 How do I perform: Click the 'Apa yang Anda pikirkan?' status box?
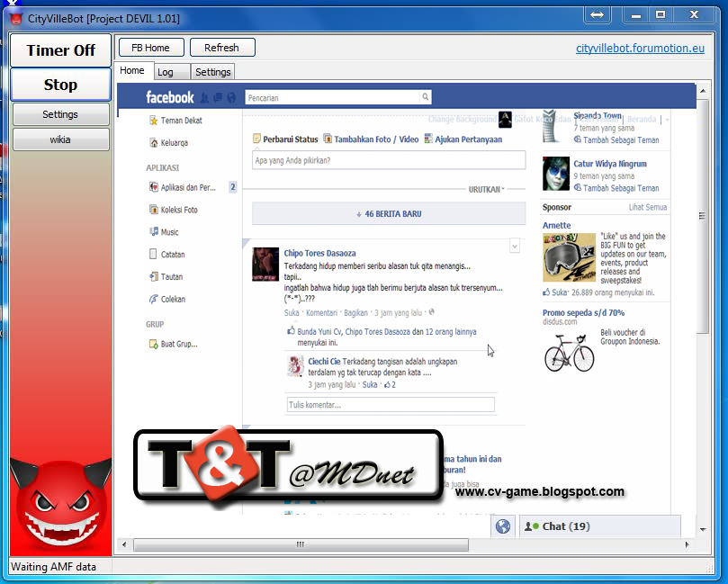pos(389,160)
